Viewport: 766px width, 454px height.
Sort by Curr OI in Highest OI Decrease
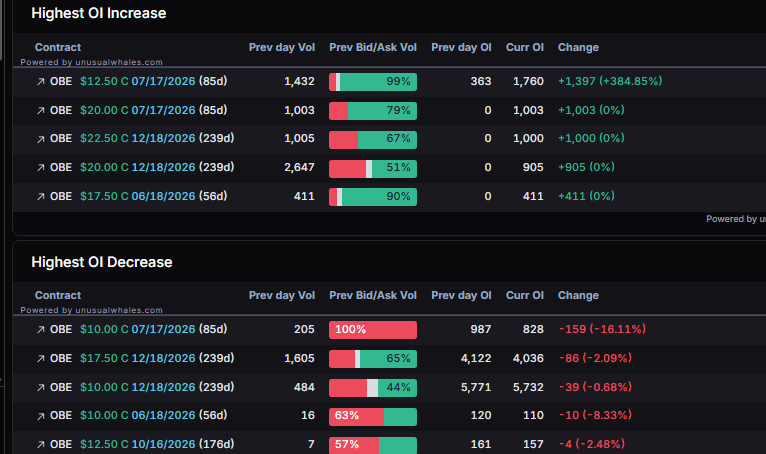pos(525,295)
